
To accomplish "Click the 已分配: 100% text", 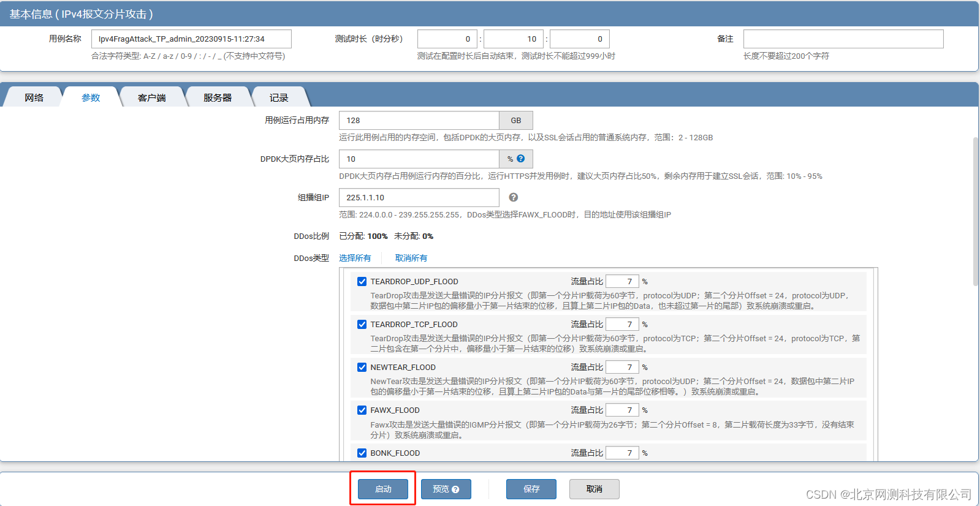I will (363, 236).
